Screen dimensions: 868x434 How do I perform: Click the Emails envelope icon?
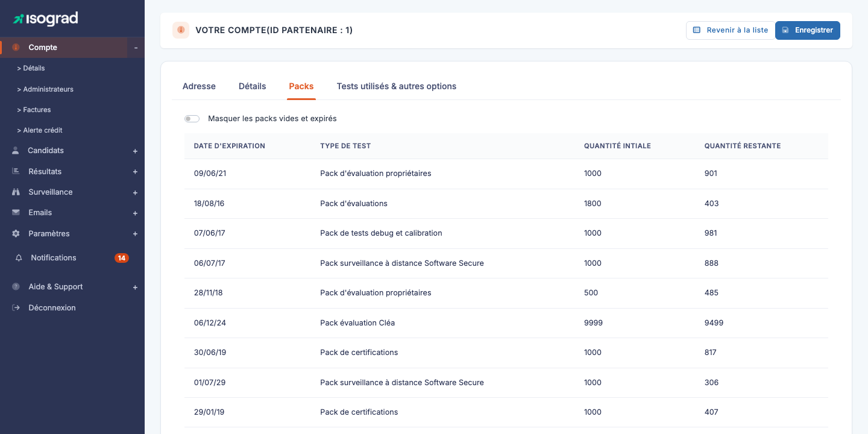point(16,213)
